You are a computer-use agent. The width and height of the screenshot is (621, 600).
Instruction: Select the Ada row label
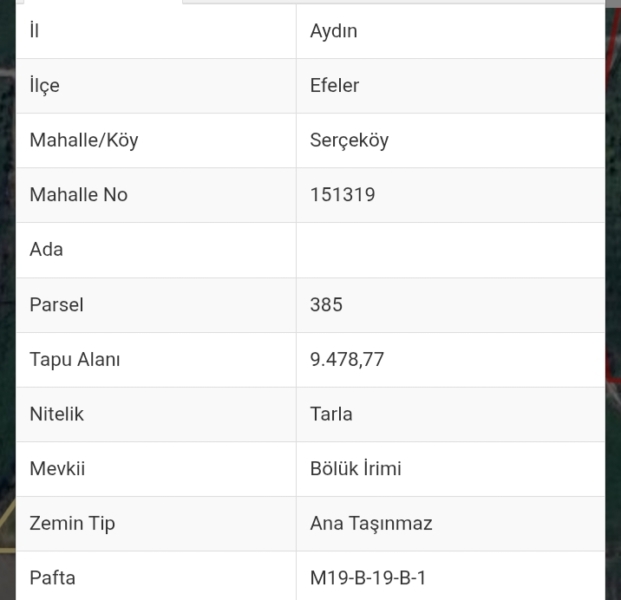click(47, 250)
